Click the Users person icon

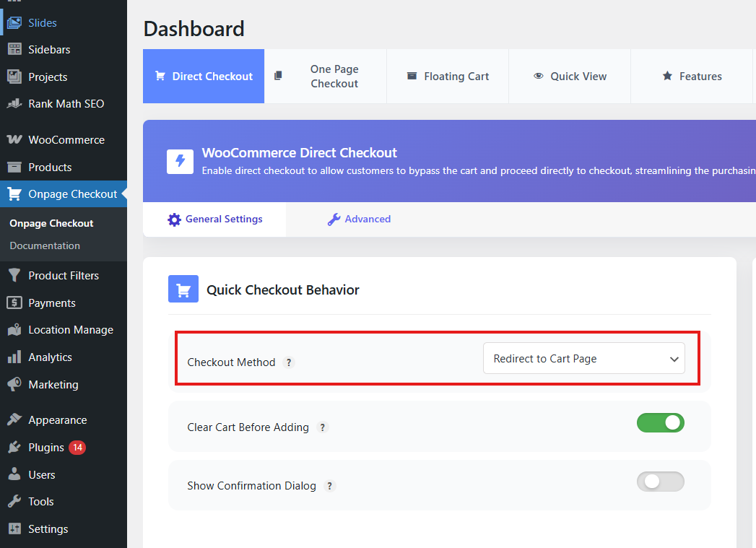[x=14, y=474]
